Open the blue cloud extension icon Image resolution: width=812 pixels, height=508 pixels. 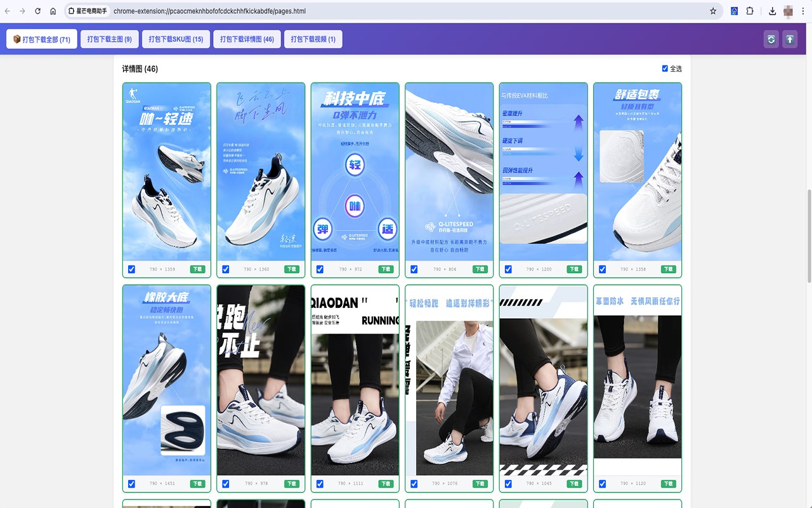tap(734, 11)
